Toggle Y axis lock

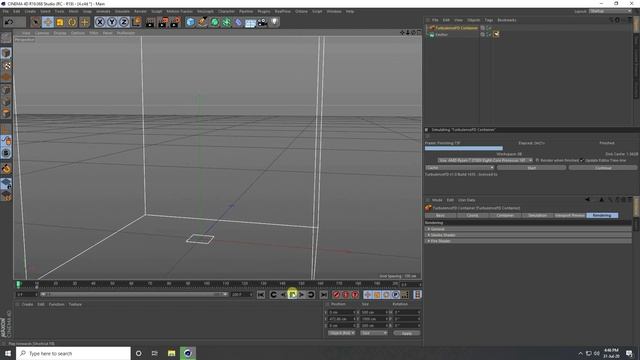(112, 22)
